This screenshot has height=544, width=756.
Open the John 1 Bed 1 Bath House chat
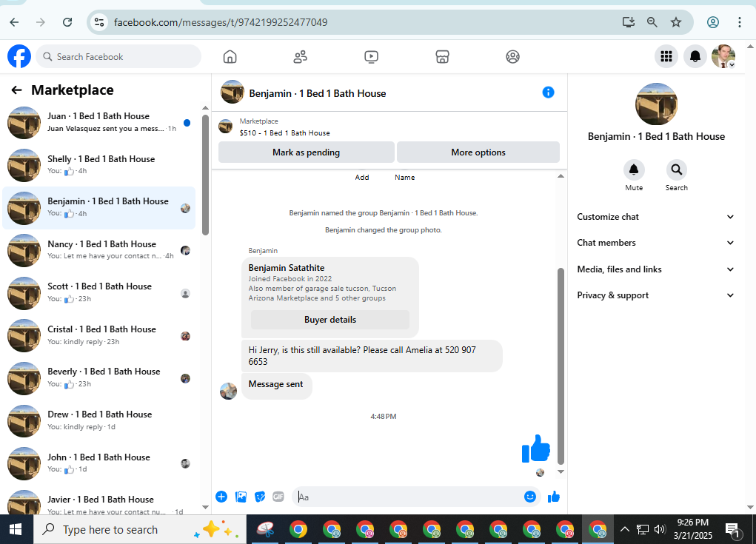tap(98, 463)
